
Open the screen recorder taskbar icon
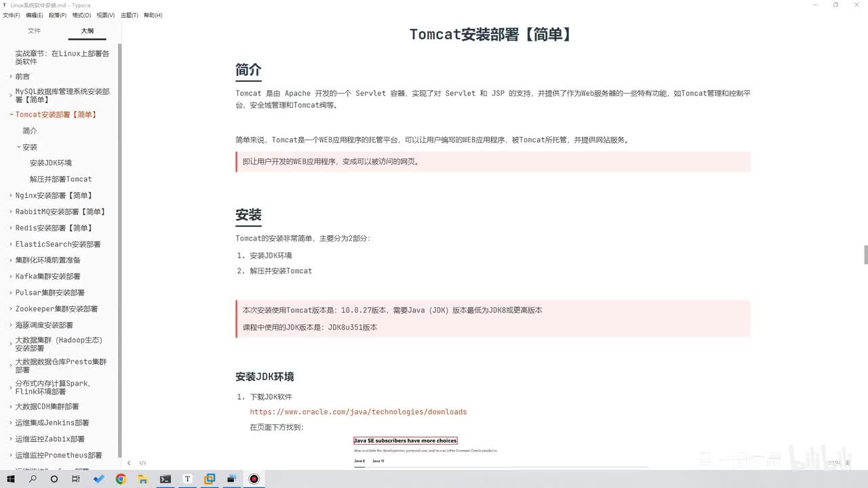click(x=254, y=479)
